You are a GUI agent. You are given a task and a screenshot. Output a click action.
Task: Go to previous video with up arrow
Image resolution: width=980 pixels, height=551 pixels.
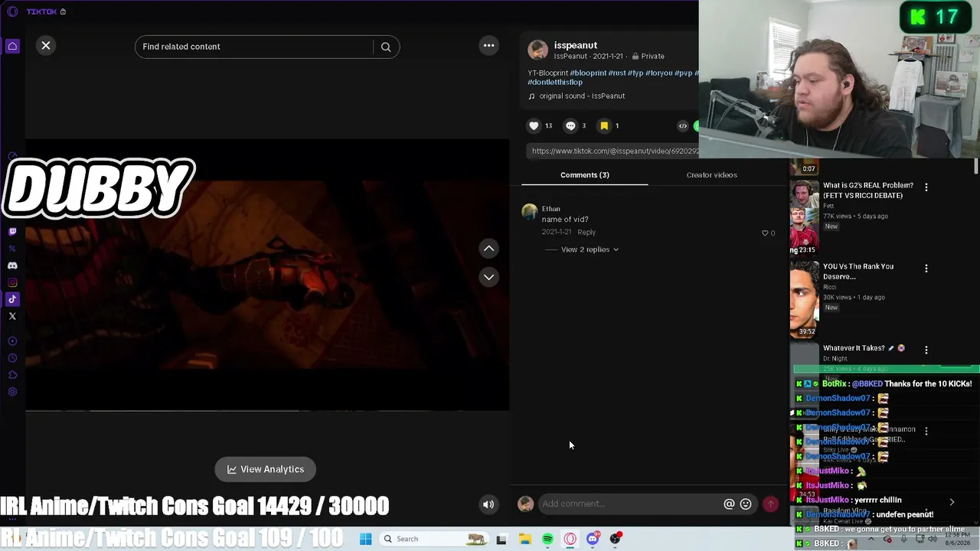pyautogui.click(x=488, y=249)
